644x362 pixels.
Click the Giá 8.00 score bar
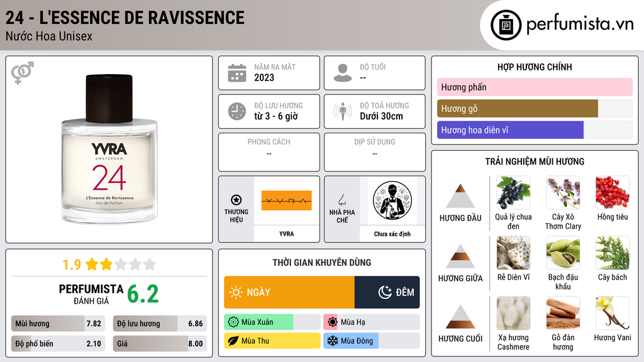click(x=160, y=344)
